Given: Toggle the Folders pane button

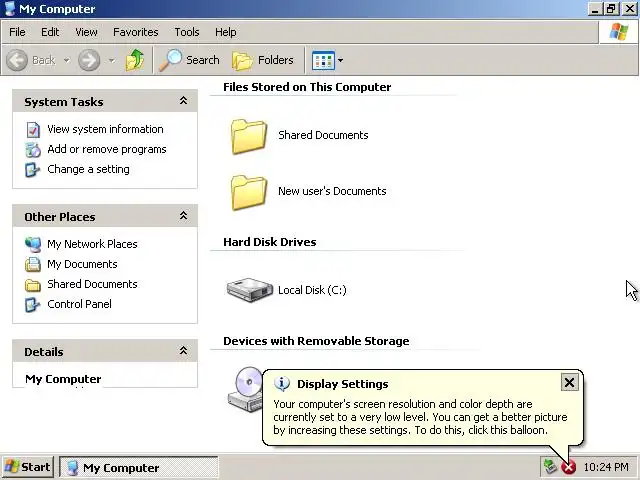Looking at the screenshot, I should point(263,60).
